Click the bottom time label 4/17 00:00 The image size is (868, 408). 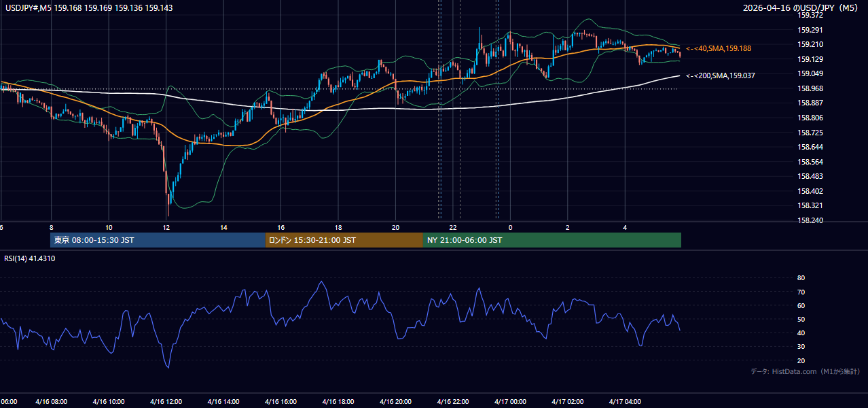[510, 402]
